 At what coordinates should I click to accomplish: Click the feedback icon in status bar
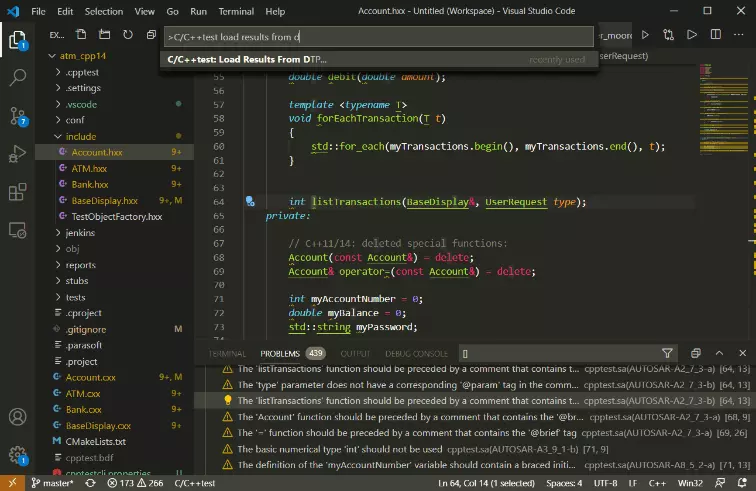pyautogui.click(x=720, y=483)
